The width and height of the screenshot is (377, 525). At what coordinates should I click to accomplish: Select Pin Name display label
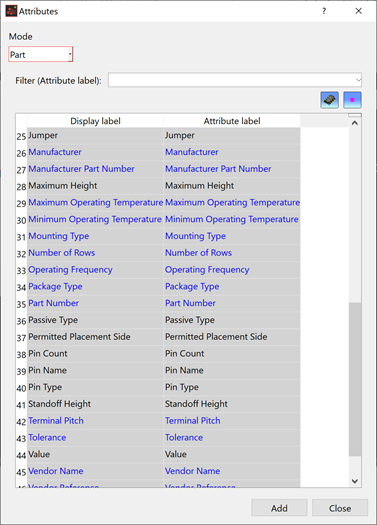click(x=95, y=370)
